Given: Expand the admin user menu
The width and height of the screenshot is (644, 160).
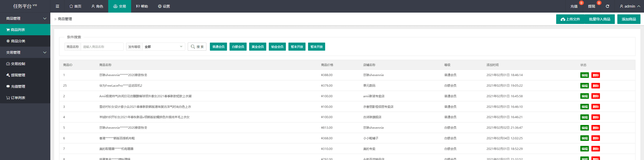Looking at the screenshot, I should (x=630, y=6).
